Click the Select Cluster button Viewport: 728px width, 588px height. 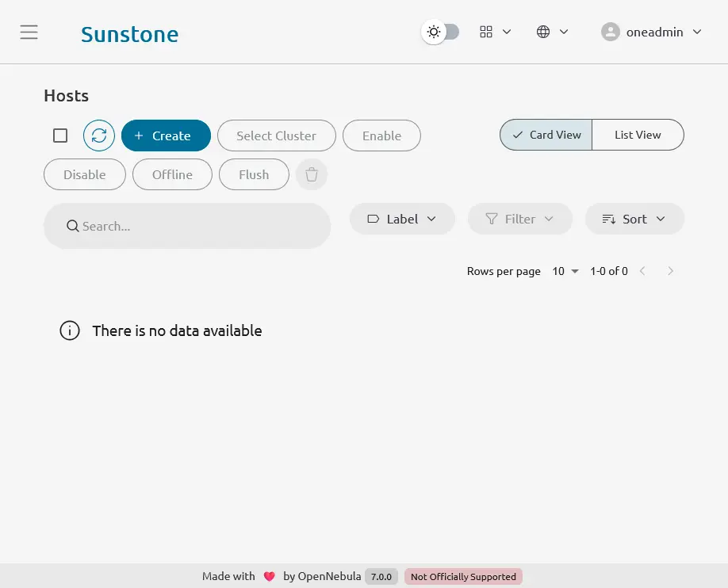pos(276,136)
